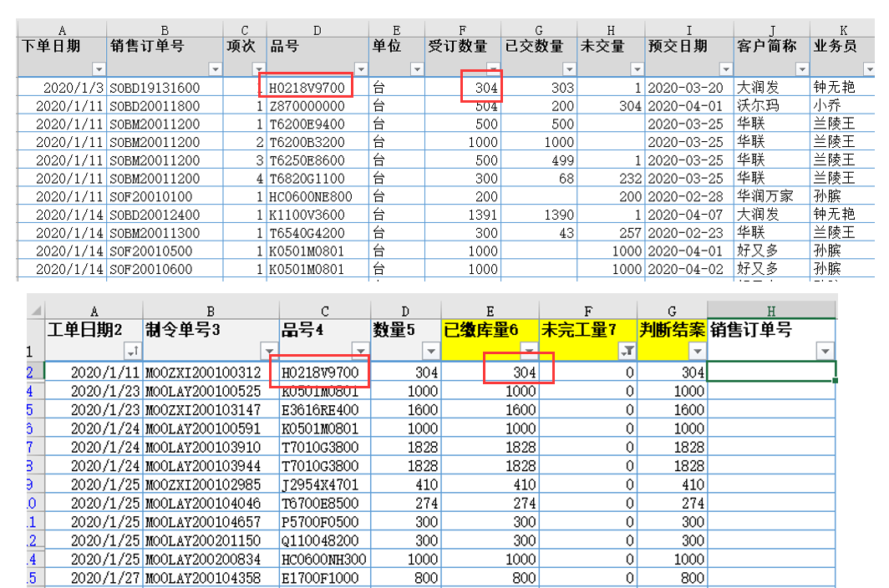
Task: Select cell SOBD20012400
Action: [165, 215]
